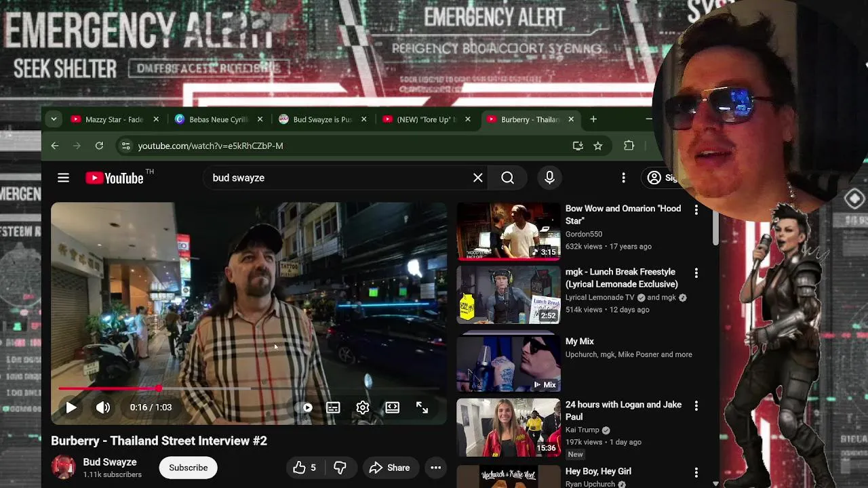Screen dimensions: 868x488
Task: Submit search with magnifier button
Action: [x=507, y=178]
